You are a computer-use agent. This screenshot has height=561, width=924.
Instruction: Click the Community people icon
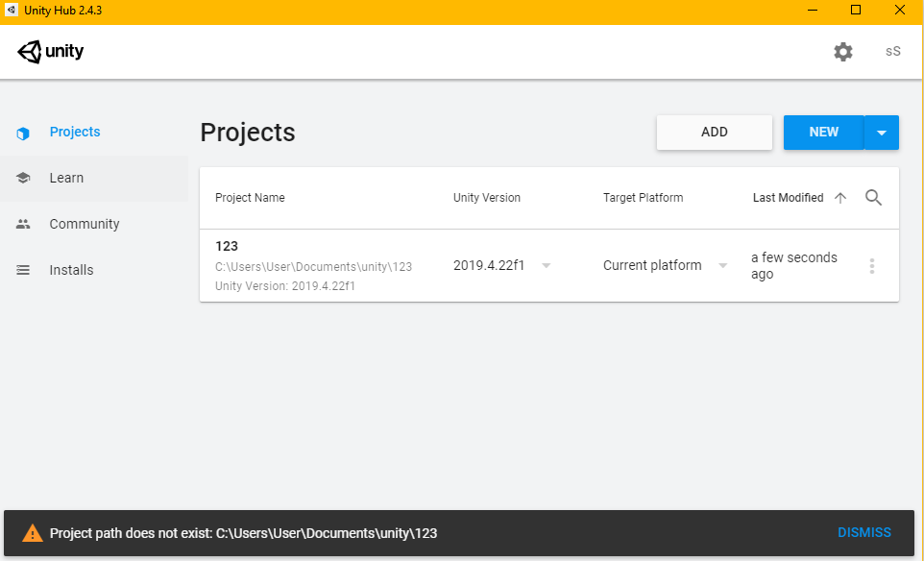click(24, 224)
